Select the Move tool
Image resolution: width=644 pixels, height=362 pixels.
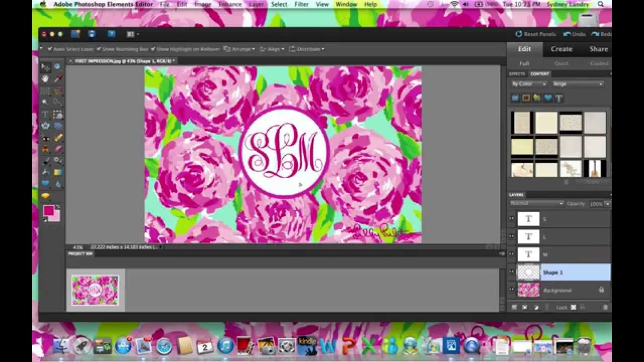45,67
